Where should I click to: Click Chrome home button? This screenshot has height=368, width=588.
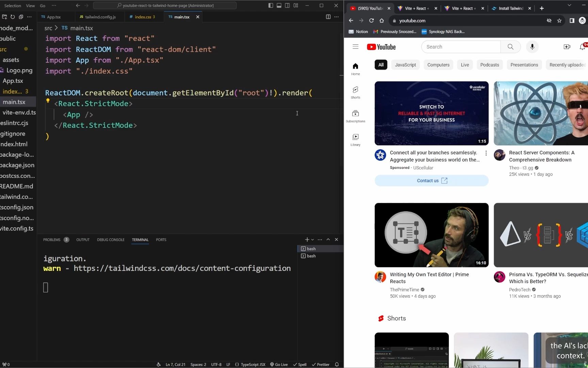[382, 20]
